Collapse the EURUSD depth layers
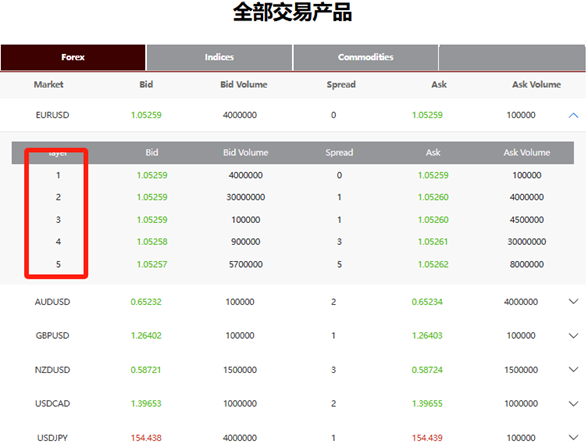The image size is (588, 448). (573, 115)
